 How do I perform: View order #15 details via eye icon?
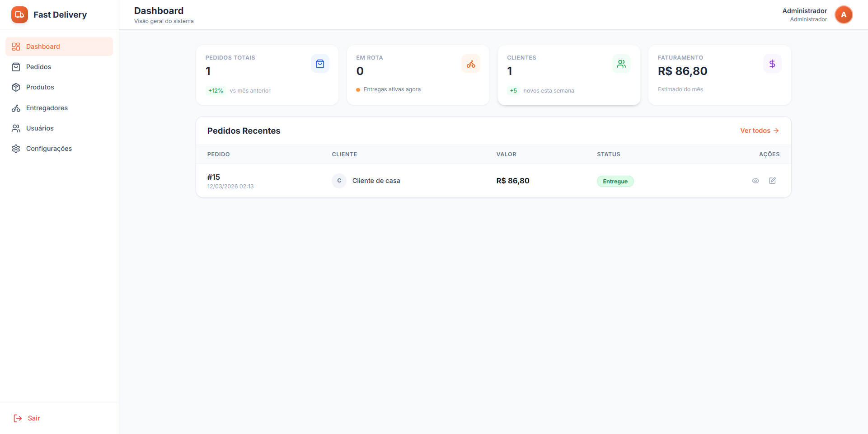(x=755, y=181)
